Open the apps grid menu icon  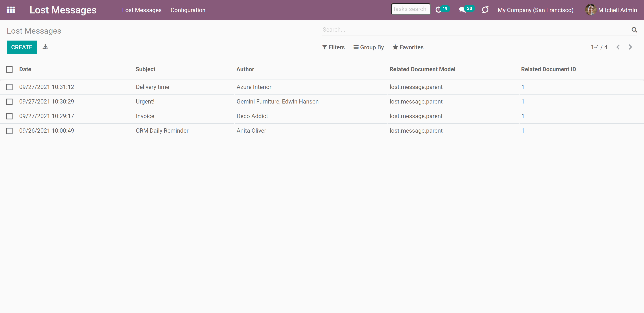point(11,10)
